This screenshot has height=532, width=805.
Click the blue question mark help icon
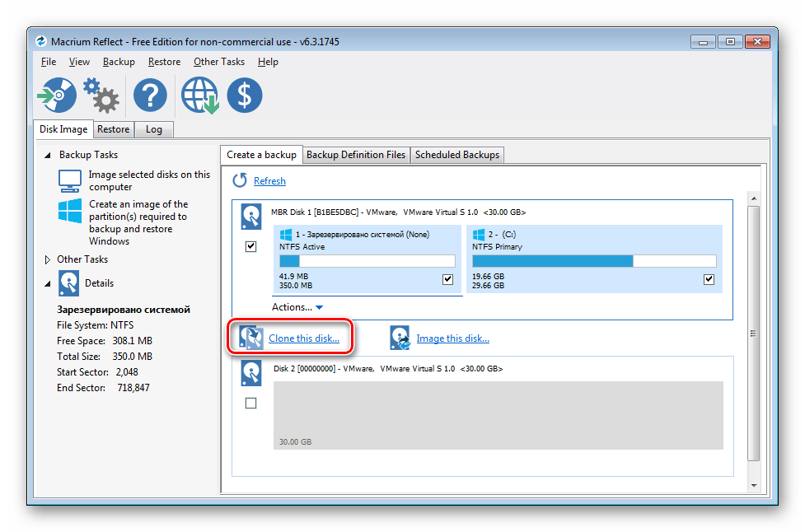(x=150, y=96)
